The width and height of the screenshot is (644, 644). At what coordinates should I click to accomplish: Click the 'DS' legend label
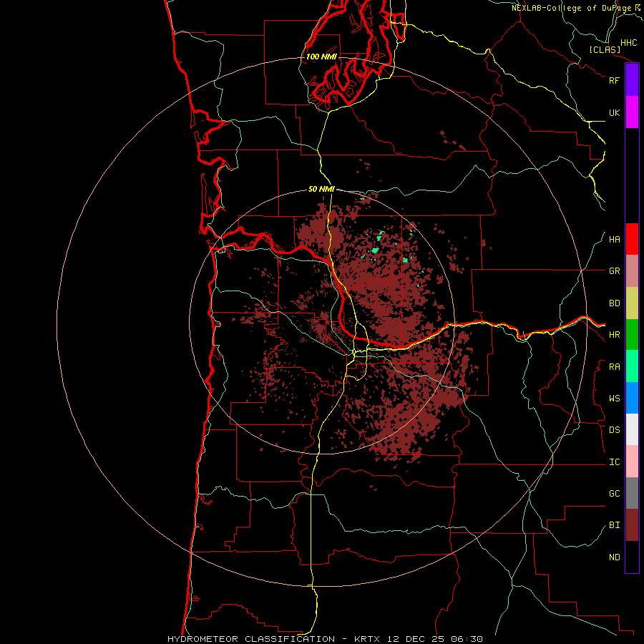click(614, 430)
